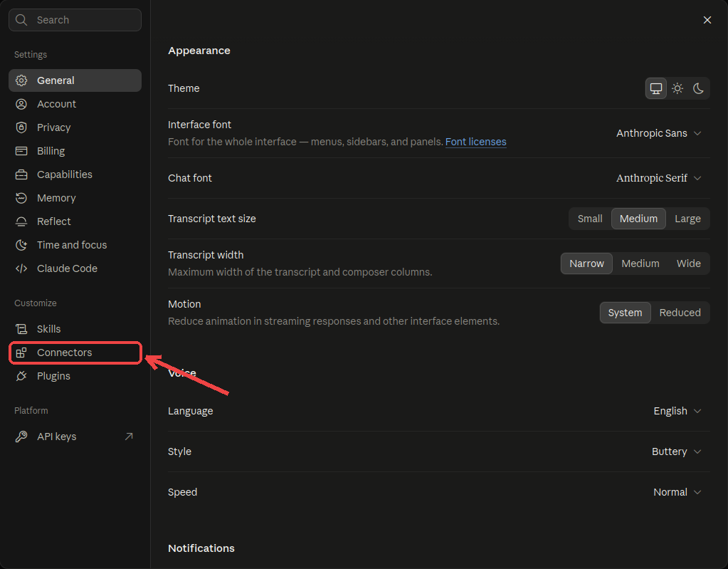This screenshot has width=728, height=569.
Task: Open the voice Language English dropdown
Action: click(677, 411)
